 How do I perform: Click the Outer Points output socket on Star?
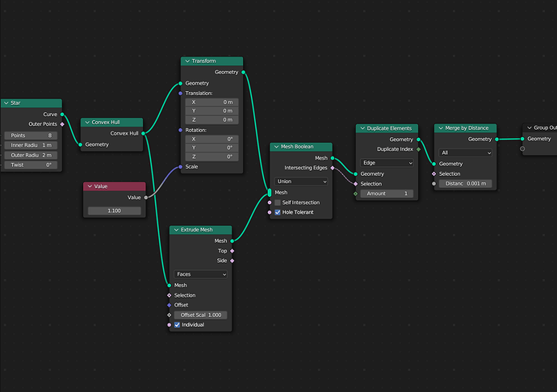pos(62,124)
